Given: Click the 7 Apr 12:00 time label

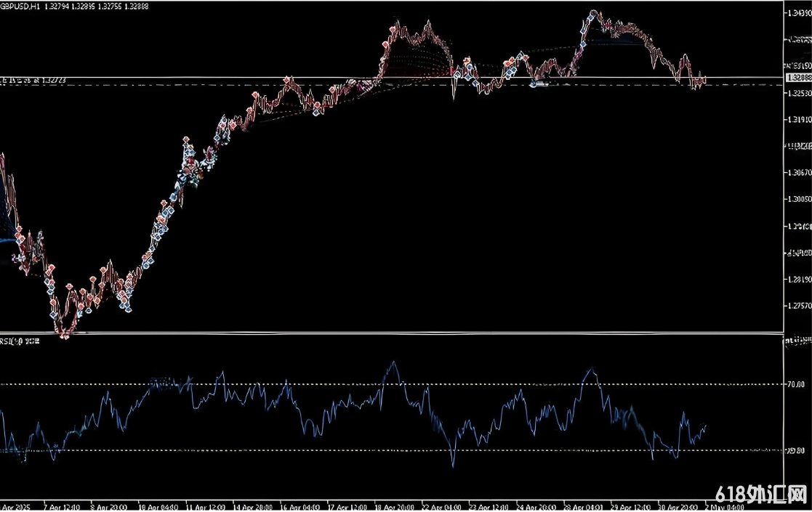Looking at the screenshot, I should [x=62, y=508].
